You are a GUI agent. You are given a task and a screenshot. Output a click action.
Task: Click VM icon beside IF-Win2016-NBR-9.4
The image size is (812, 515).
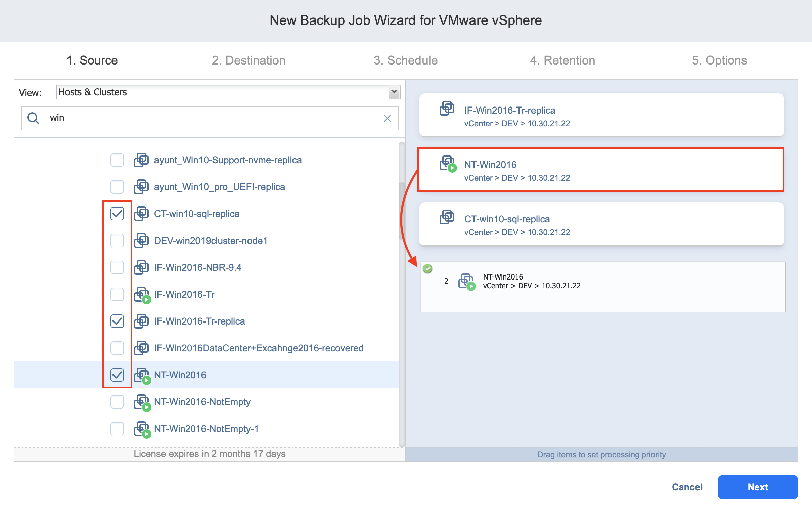141,267
